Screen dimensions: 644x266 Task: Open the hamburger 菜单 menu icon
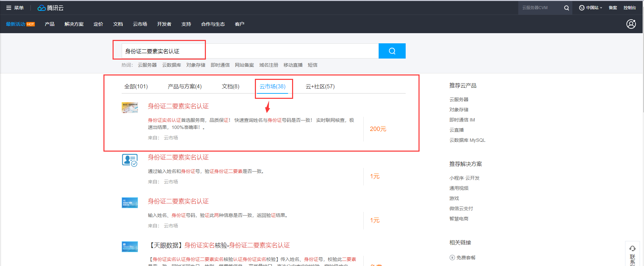coord(9,8)
